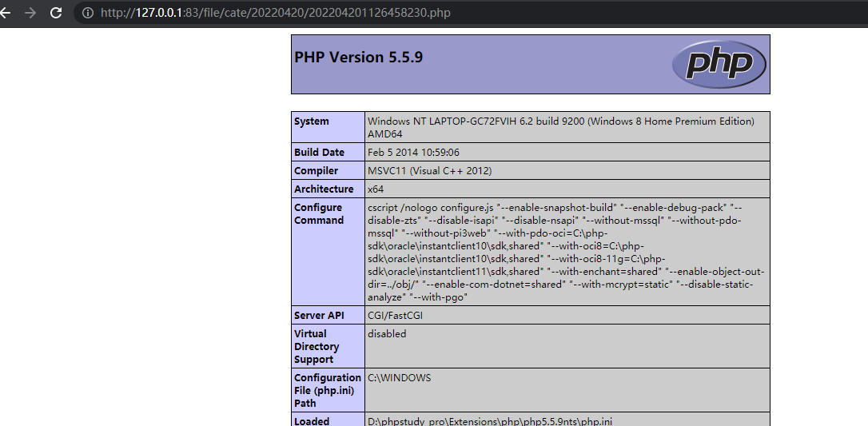Select the System row label

pos(311,121)
